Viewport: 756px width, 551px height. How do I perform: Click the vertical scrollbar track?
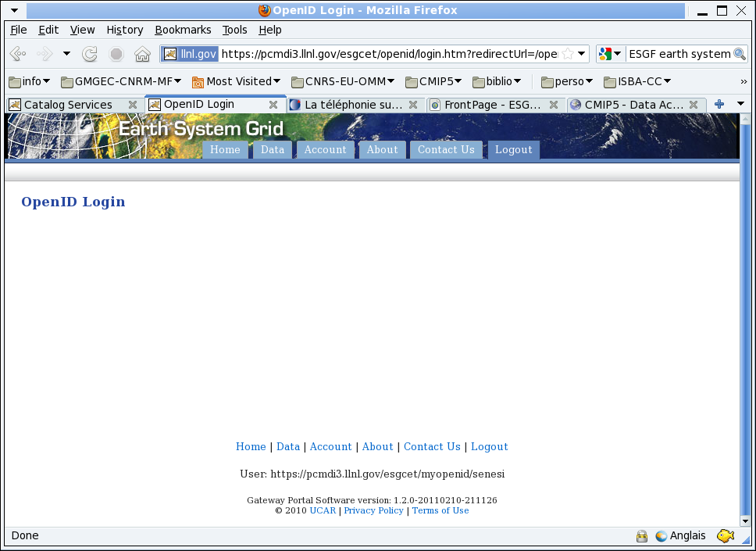[x=745, y=313]
